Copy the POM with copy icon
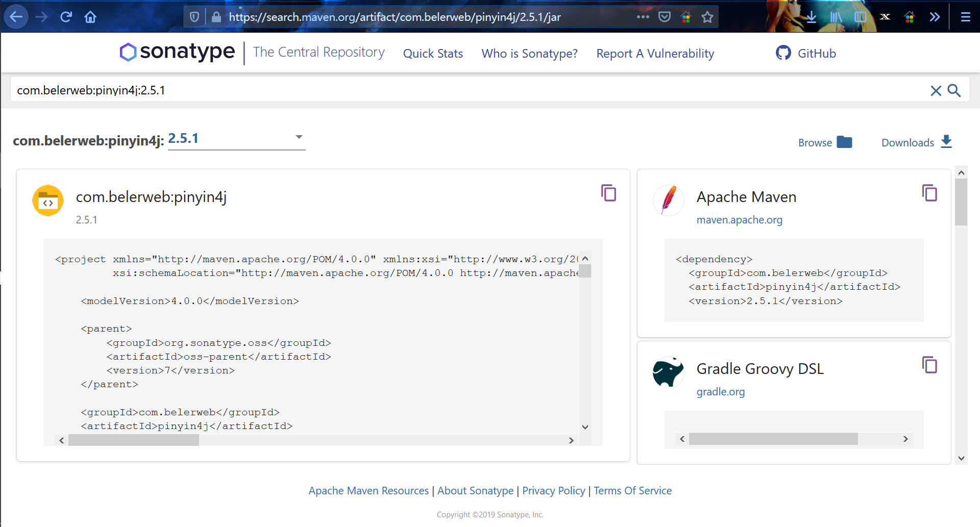The width and height of the screenshot is (980, 527). [608, 193]
